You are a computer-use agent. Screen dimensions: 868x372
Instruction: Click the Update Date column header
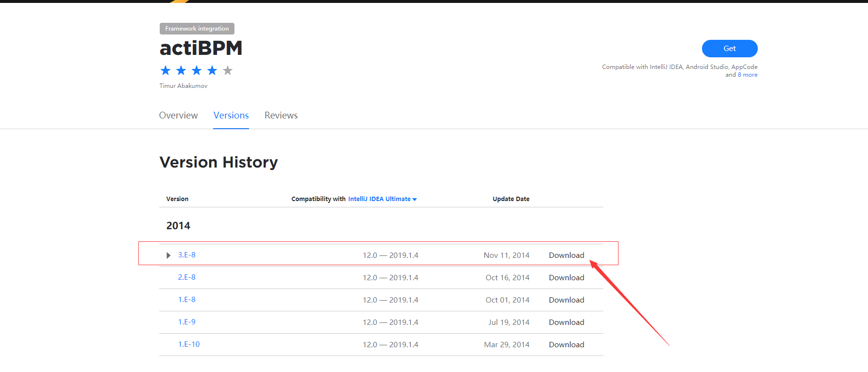coord(511,199)
